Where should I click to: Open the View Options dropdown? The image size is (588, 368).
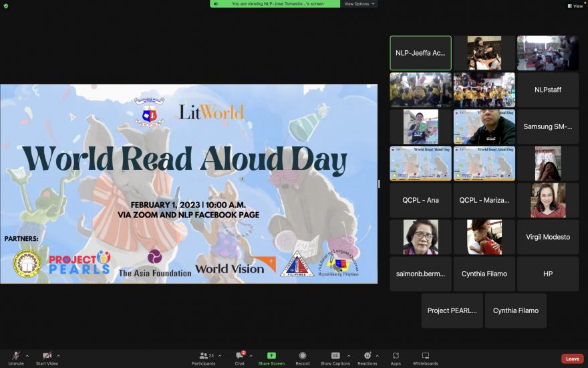[x=359, y=4]
